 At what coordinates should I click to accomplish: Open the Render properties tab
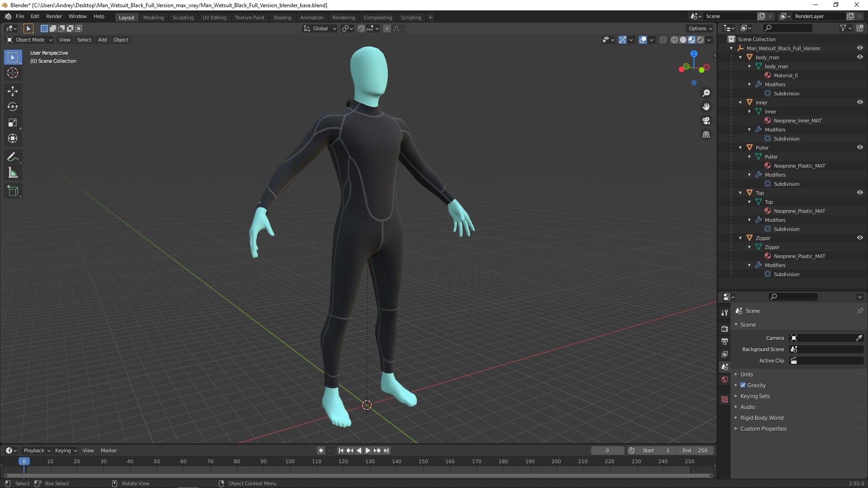[725, 328]
